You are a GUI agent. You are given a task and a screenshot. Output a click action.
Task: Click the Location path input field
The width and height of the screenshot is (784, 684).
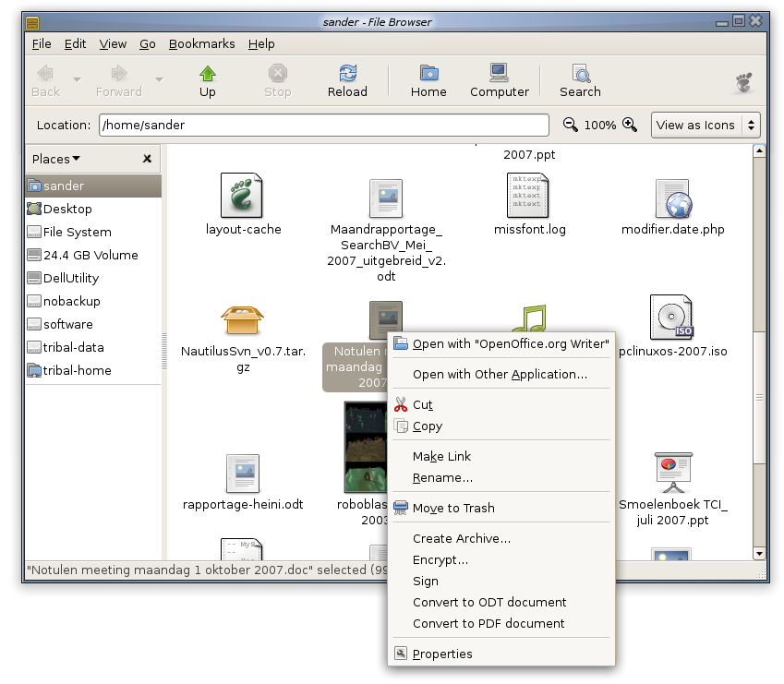(324, 125)
